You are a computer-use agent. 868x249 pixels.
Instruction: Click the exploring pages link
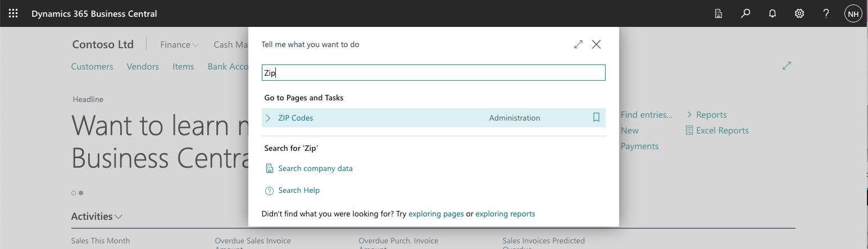click(x=436, y=214)
